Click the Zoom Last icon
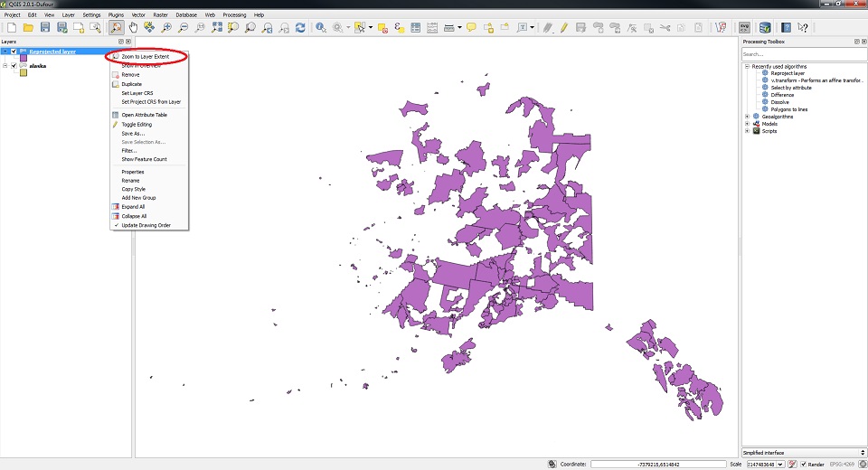Screen dimensions: 868x470 [x=268, y=27]
